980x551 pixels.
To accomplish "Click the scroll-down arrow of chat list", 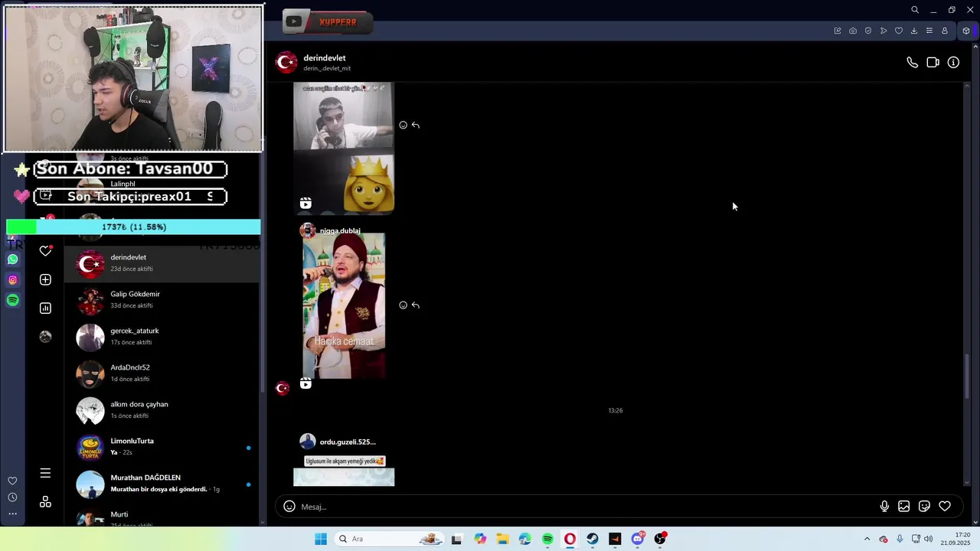I will [263, 523].
